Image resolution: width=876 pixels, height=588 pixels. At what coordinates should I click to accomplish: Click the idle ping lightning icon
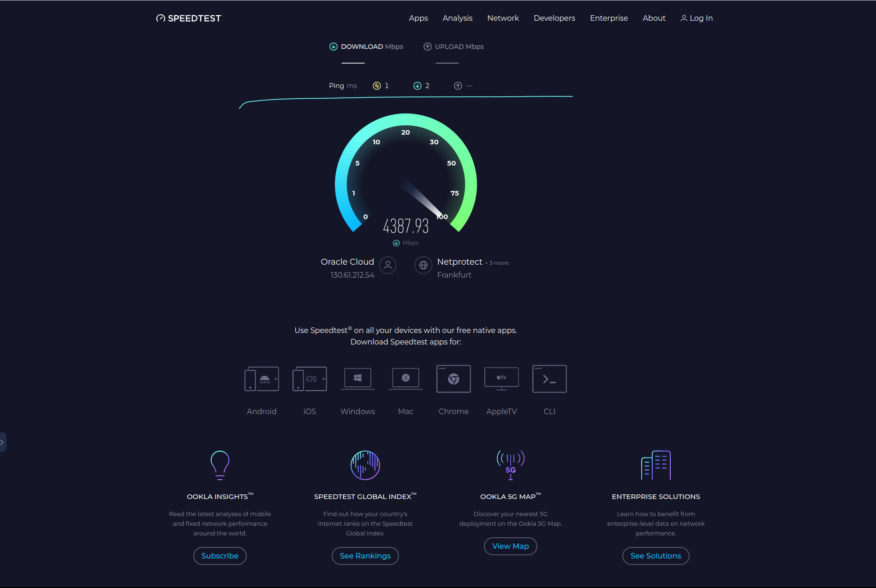[x=377, y=86]
